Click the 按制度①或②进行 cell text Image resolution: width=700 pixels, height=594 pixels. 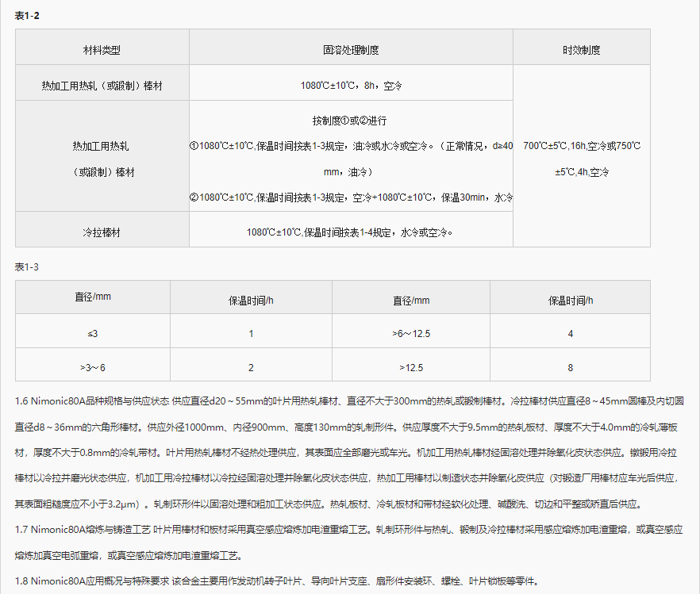click(352, 121)
